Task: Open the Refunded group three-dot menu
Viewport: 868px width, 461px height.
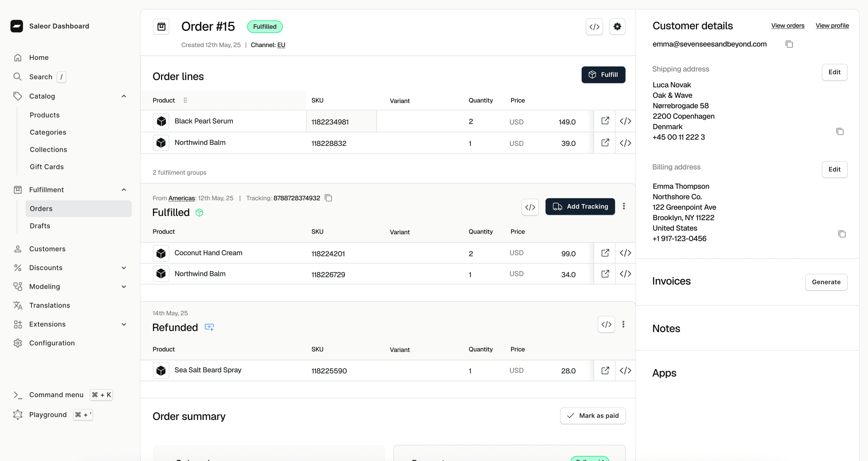Action: tap(623, 324)
